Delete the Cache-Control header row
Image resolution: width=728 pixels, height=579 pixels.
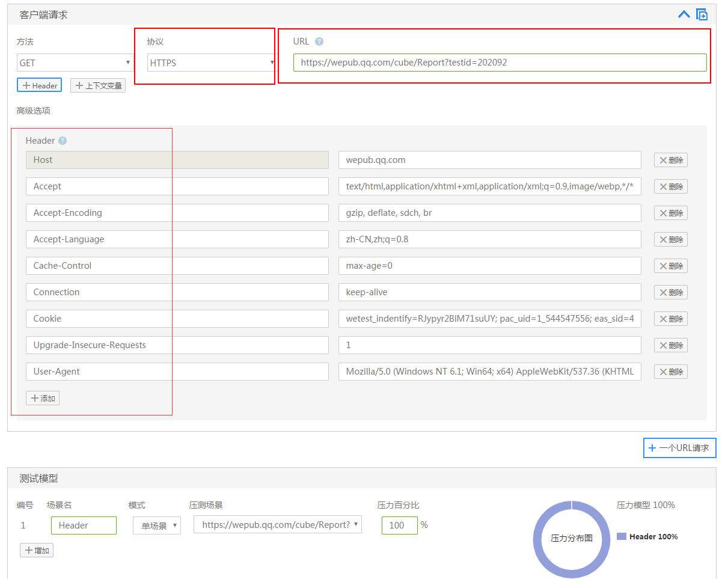pyautogui.click(x=671, y=266)
